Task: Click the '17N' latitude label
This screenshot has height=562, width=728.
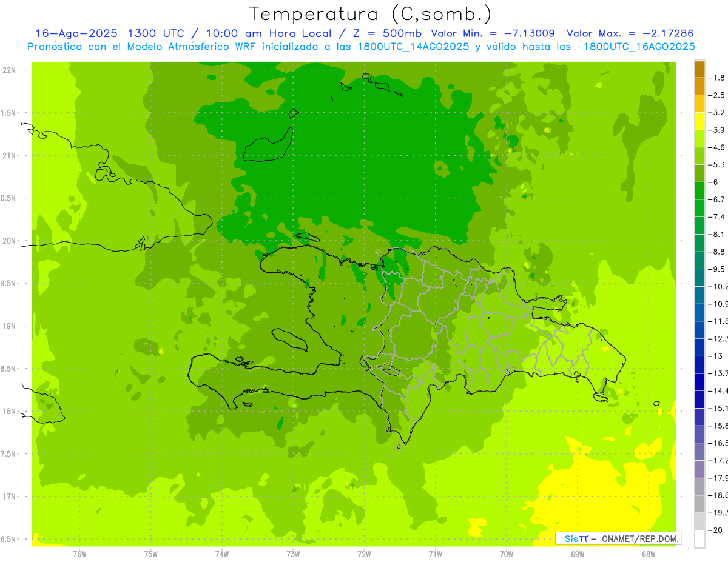Action: coord(9,497)
